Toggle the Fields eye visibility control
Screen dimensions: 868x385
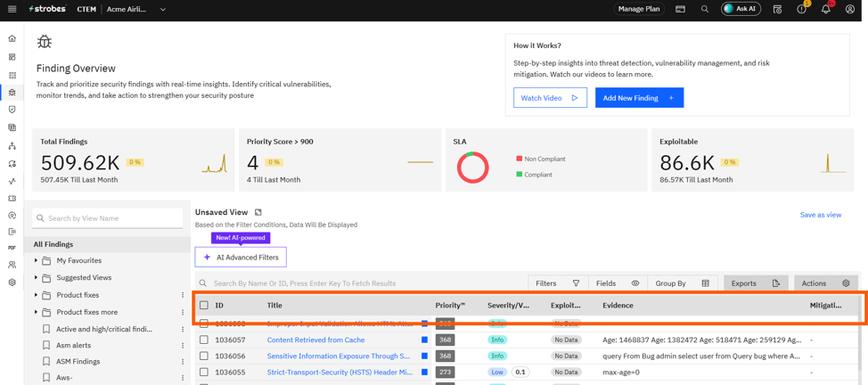tap(635, 283)
